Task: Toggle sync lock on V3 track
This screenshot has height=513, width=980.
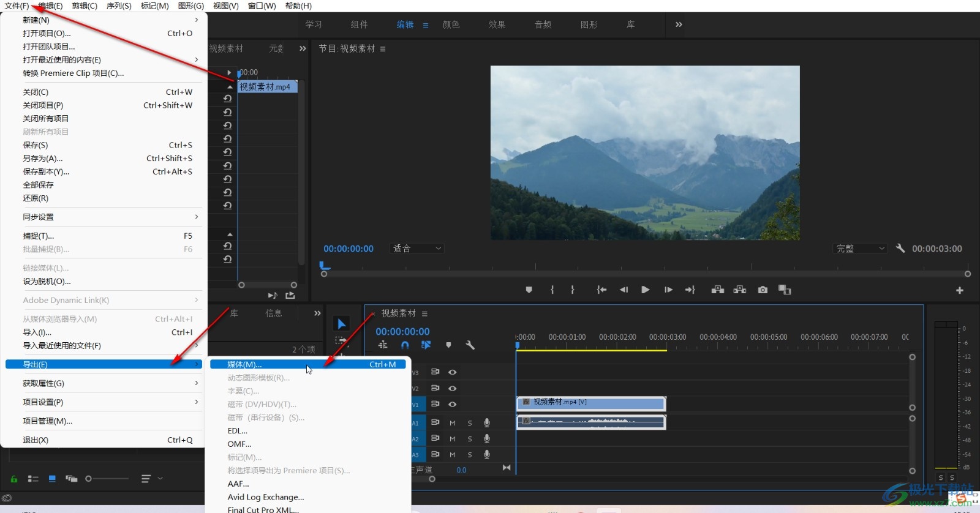Action: [x=435, y=372]
